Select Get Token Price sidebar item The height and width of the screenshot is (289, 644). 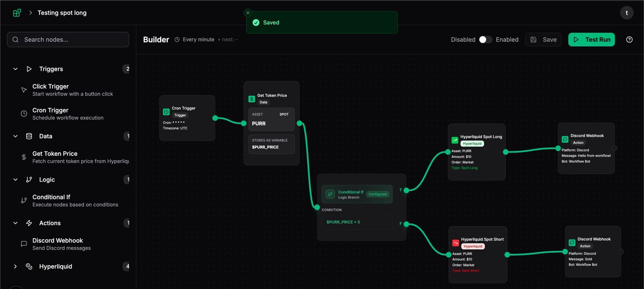[72, 157]
